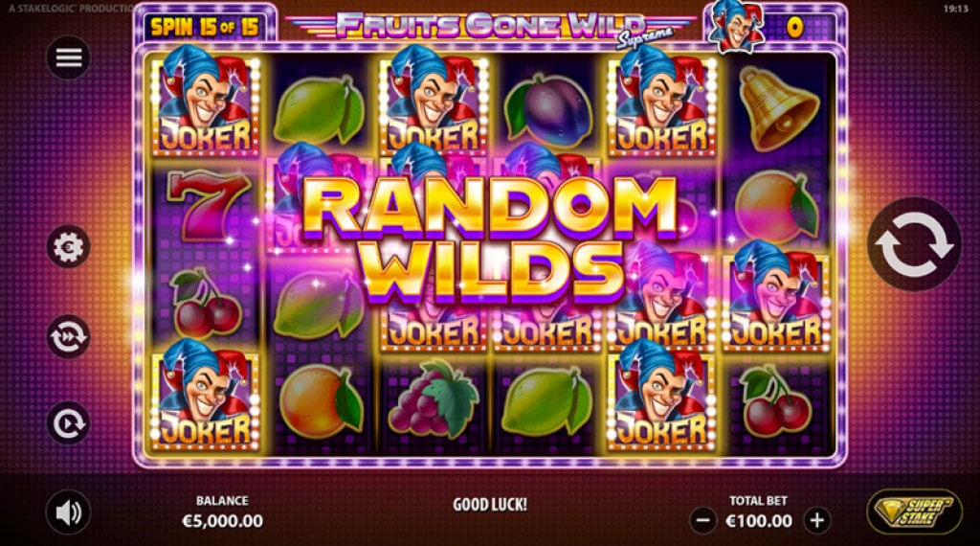Open the bet settings coin-gear icon
The height and width of the screenshot is (546, 980).
68,246
